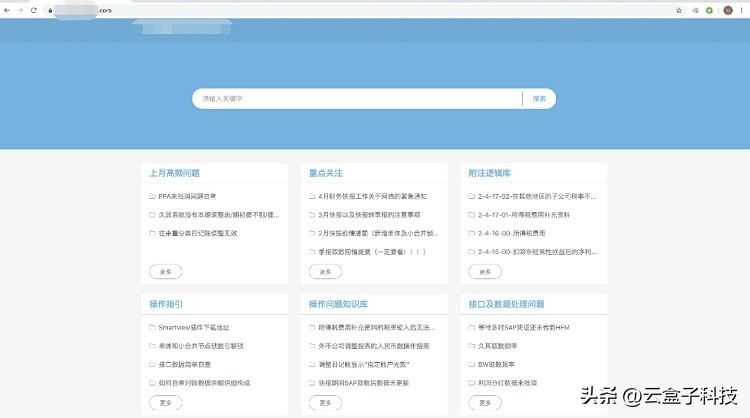Screen dimensions: 750x418
Task: Click the browser forward arrow
Action: [20, 10]
